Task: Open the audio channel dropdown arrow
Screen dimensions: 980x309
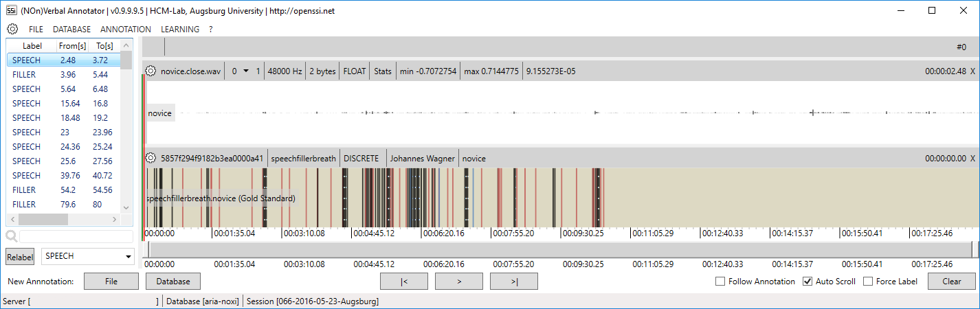Action: 246,71
